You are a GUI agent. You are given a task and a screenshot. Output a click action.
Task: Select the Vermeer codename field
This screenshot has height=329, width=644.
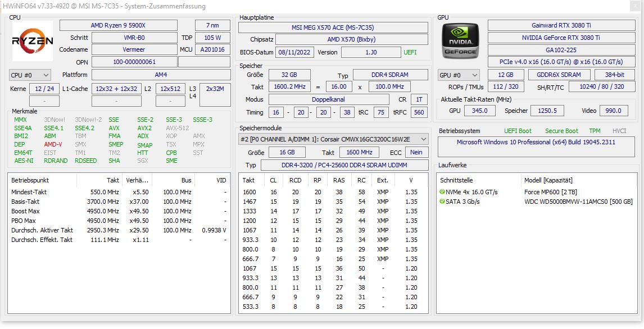(x=134, y=49)
